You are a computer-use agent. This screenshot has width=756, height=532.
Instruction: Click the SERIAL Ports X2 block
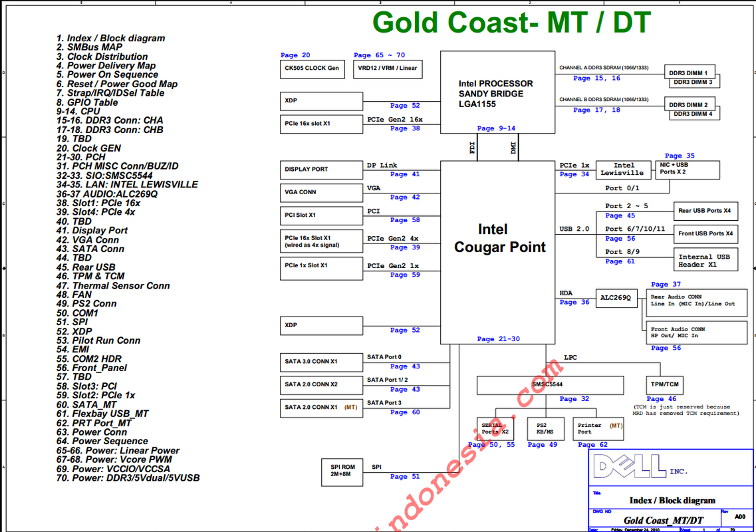(495, 429)
